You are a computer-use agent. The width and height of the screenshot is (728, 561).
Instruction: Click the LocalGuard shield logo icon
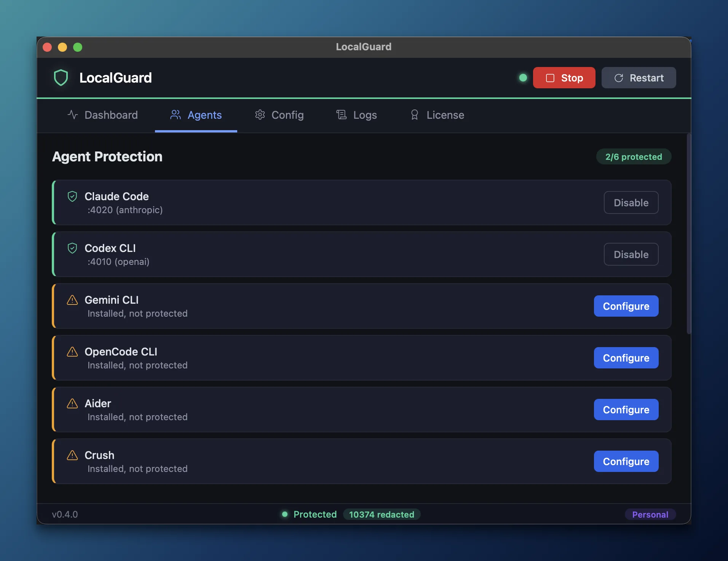[61, 78]
